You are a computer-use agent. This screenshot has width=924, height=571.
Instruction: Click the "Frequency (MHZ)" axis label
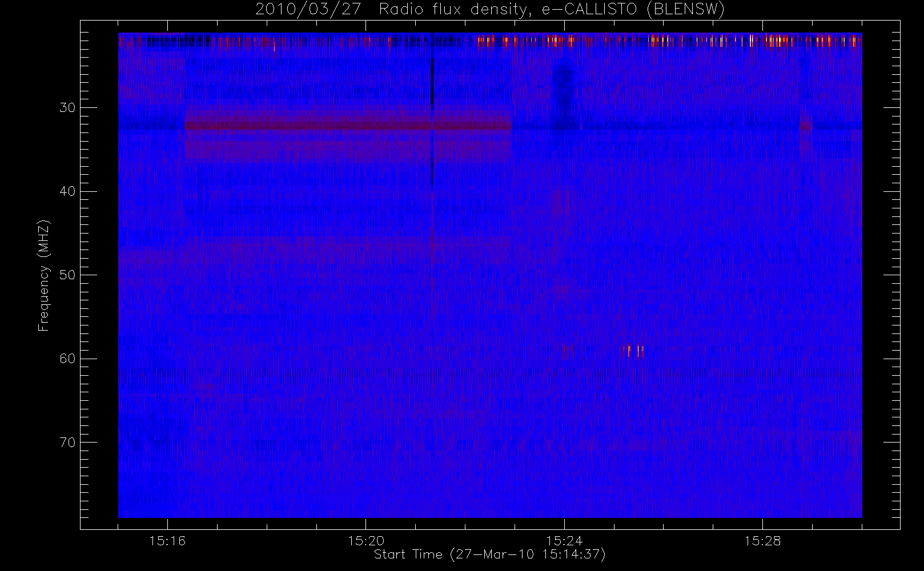click(x=43, y=275)
